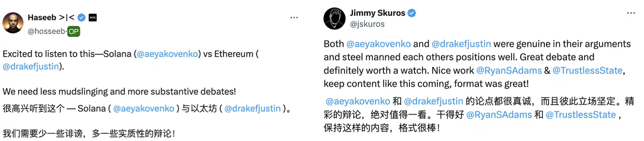Open the Haseeb >|< display name

click(51, 17)
